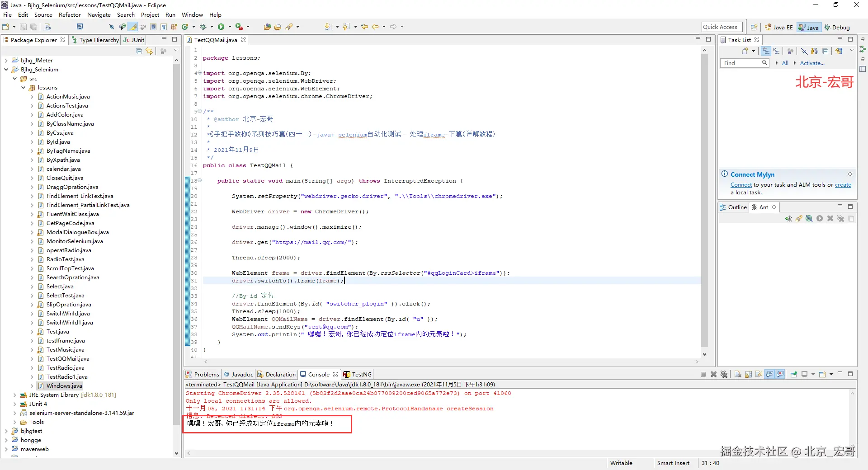Viewport: 868px width, 470px height.
Task: Click the Previous Annotation arrow icon
Action: click(346, 27)
